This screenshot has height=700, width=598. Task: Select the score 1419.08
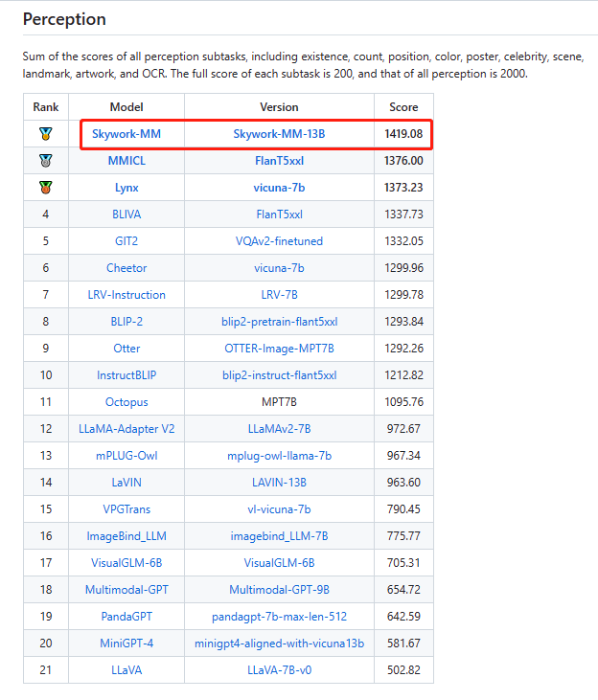pos(403,134)
